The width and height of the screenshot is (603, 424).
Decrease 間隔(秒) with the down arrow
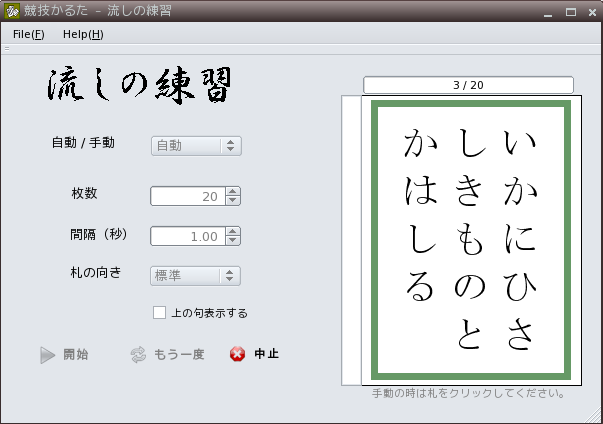click(x=232, y=241)
